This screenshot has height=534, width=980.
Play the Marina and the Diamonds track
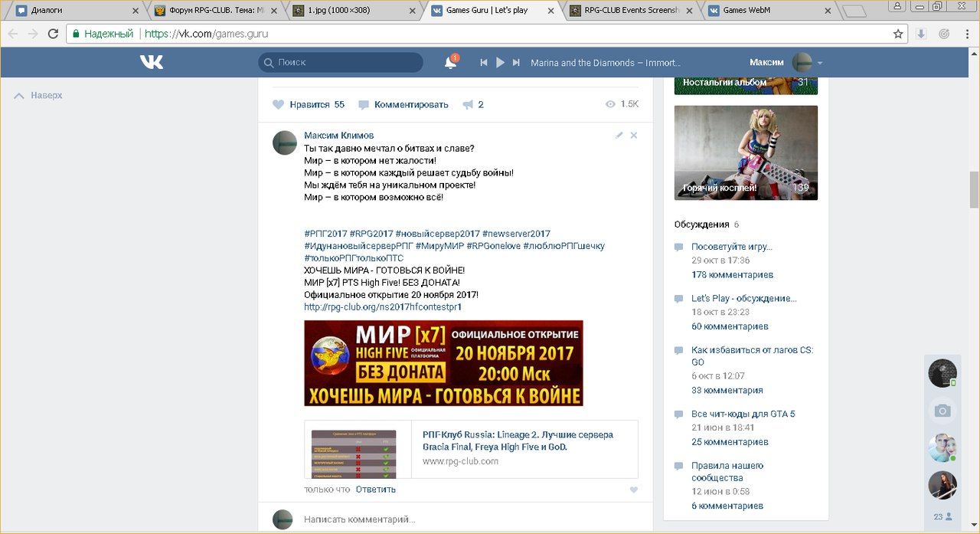point(500,63)
